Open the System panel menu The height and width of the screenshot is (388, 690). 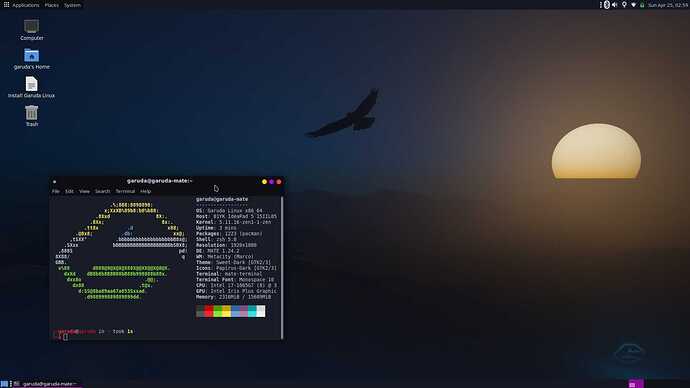pyautogui.click(x=72, y=5)
